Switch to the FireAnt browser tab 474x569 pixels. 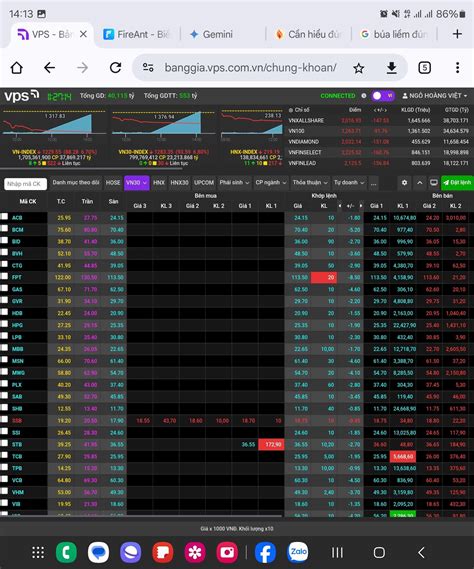click(x=137, y=34)
